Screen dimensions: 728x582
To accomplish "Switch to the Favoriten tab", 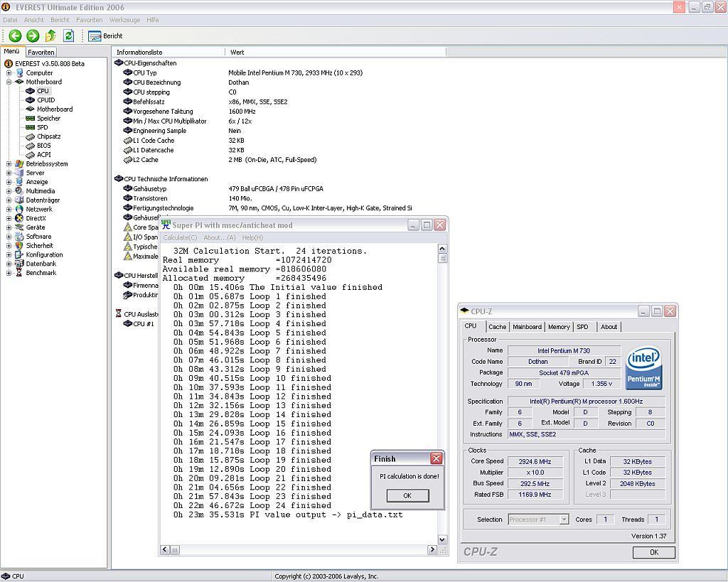I will click(x=41, y=52).
